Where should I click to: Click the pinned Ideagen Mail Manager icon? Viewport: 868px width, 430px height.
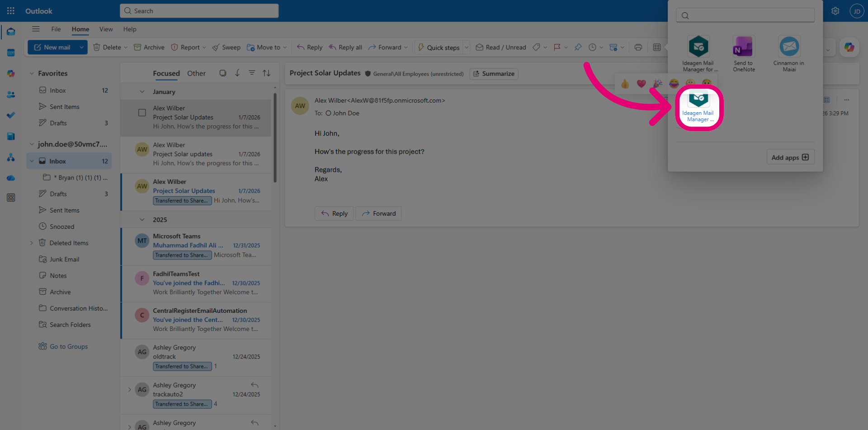click(698, 107)
